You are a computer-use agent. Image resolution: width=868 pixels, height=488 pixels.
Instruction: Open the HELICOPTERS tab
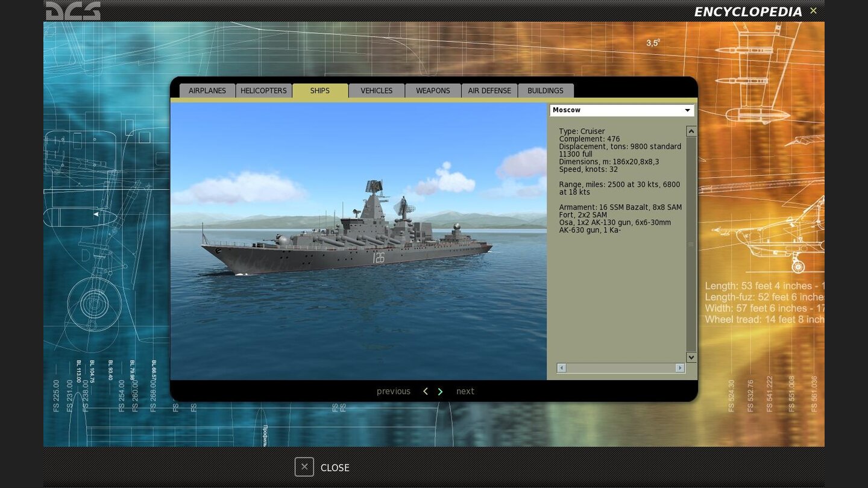tap(263, 90)
